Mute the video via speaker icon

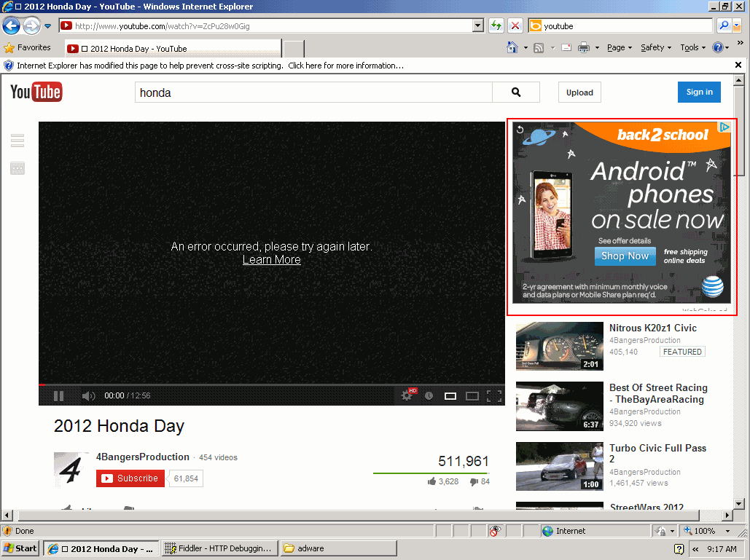tap(88, 396)
